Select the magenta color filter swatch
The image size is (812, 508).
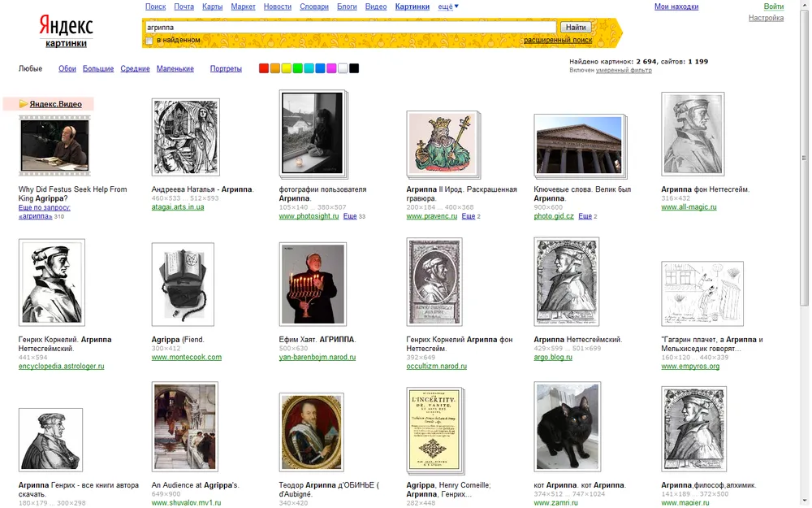331,68
